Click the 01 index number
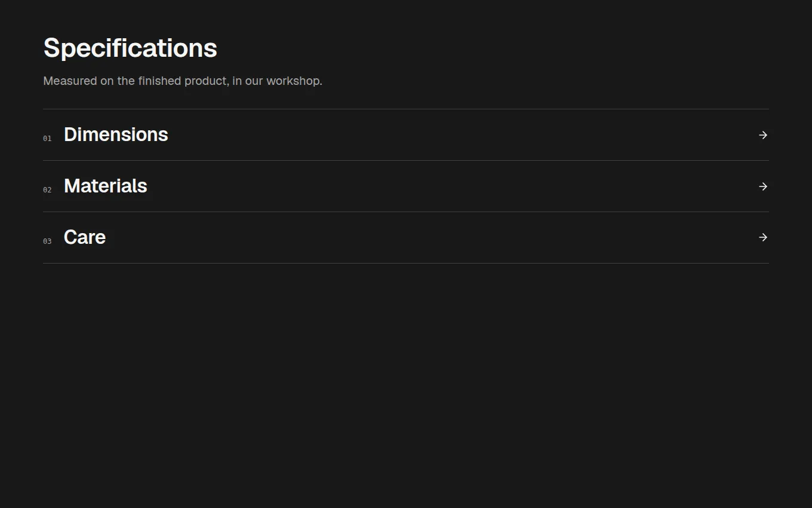The width and height of the screenshot is (812, 508). 47,139
